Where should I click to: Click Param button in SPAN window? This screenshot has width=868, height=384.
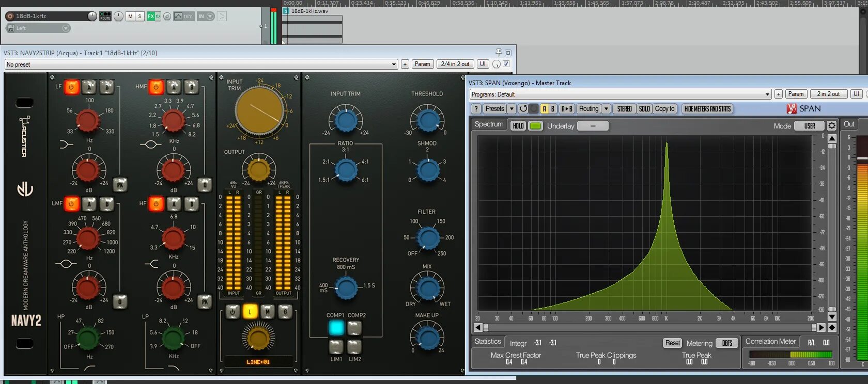tap(796, 94)
